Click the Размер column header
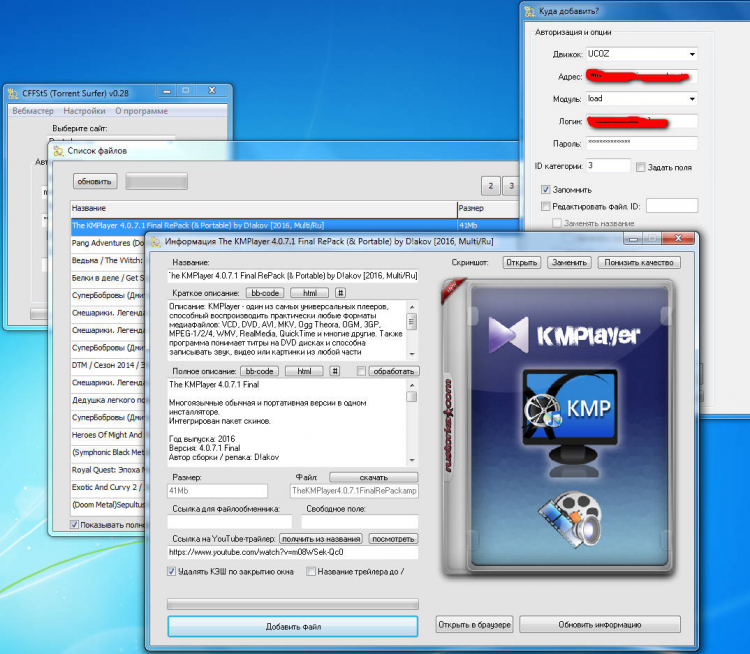Screen dimensions: 750x654 (488, 209)
